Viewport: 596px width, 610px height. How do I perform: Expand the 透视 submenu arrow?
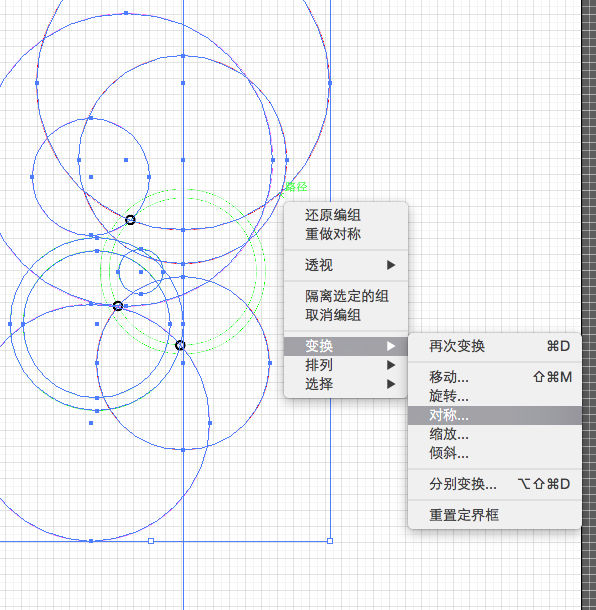tap(391, 265)
